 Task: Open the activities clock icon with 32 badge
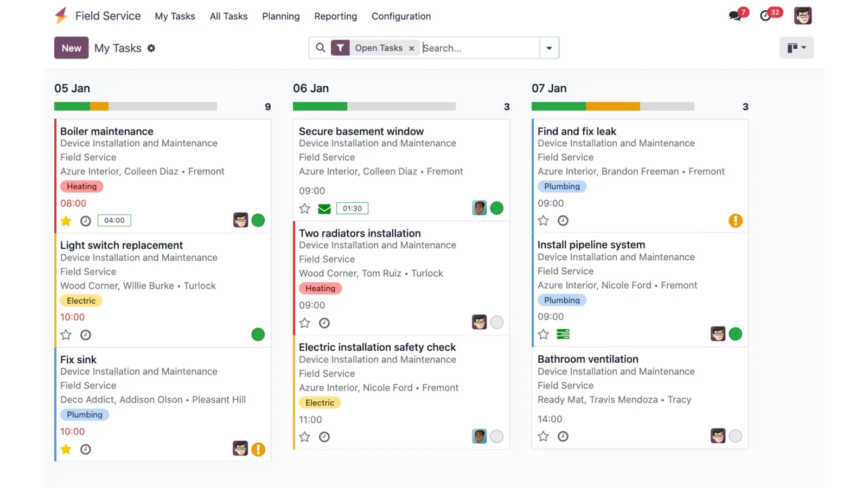coord(765,16)
